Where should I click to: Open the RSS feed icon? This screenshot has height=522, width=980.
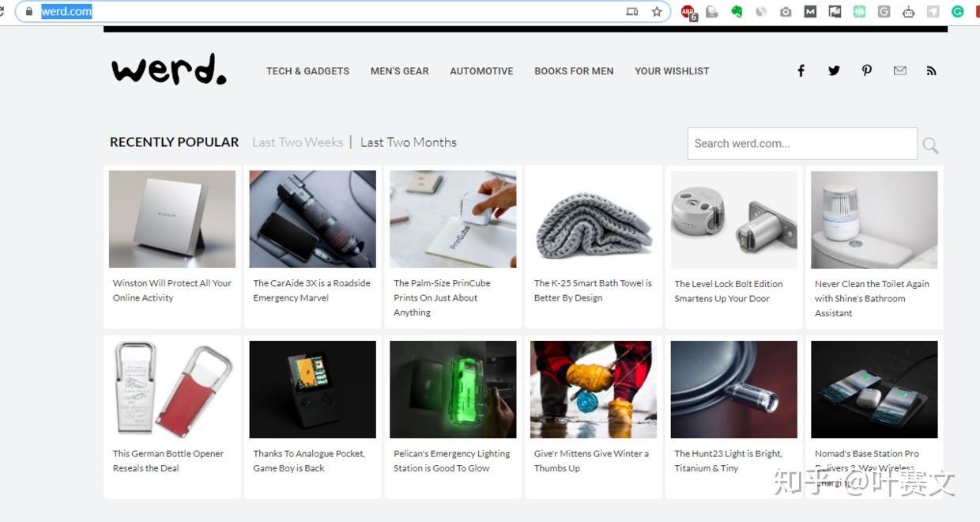(932, 71)
